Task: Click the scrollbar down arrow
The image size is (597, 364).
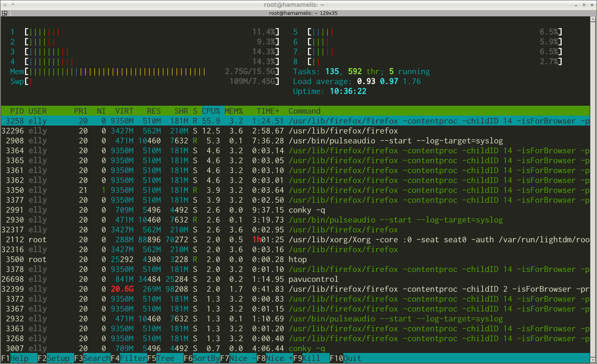Action: click(x=593, y=359)
